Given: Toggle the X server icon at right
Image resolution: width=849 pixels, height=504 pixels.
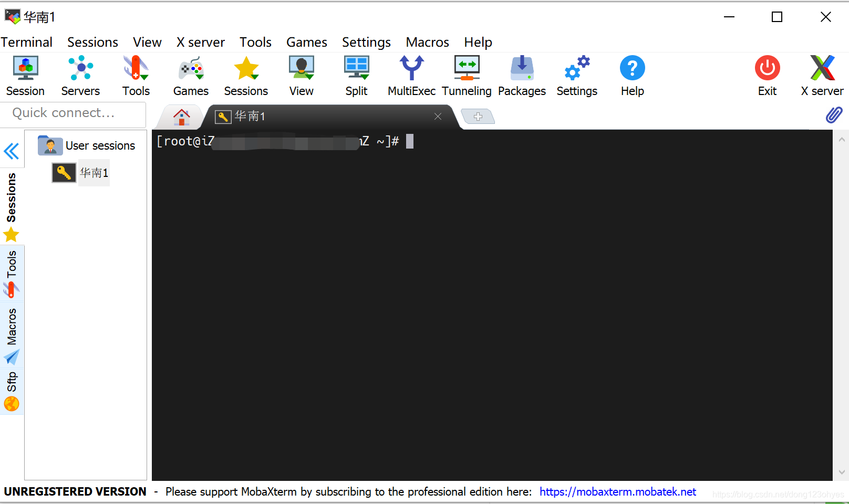Looking at the screenshot, I should [x=822, y=76].
